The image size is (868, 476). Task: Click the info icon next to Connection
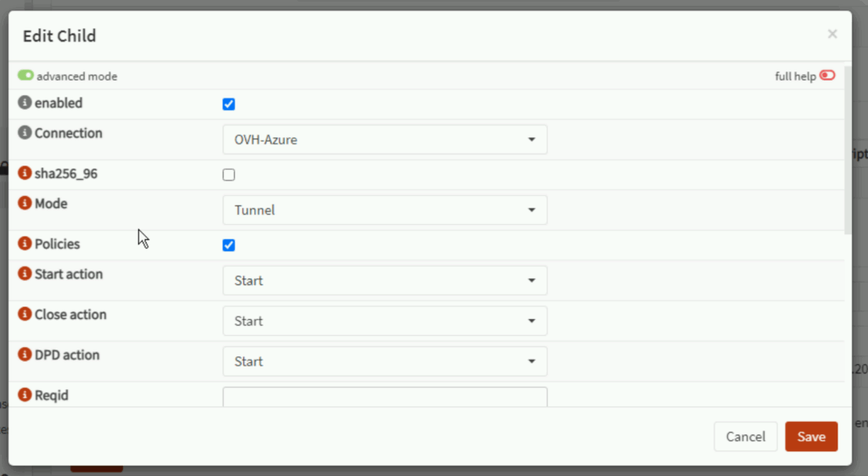[25, 133]
